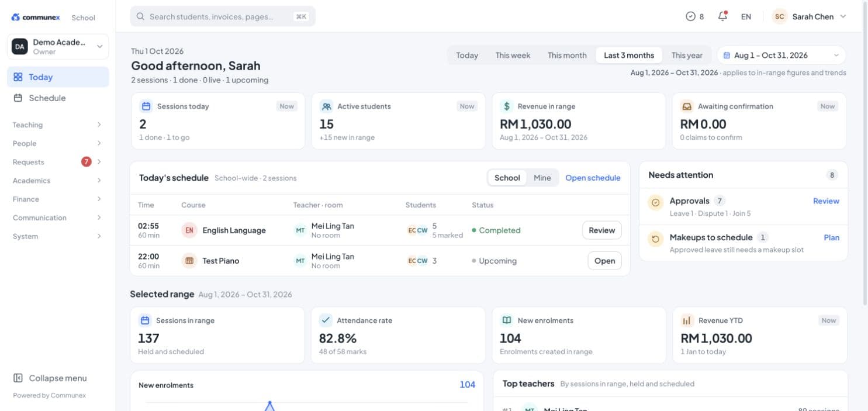Viewport: 868px width, 411px height.
Task: Open the tasks checkmark counter showing 8
Action: [695, 16]
